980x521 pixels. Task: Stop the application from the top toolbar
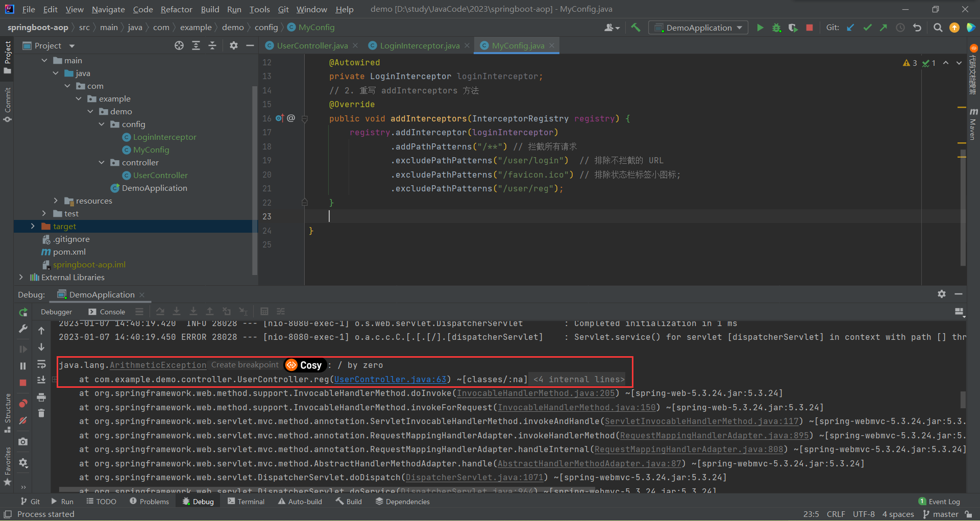(809, 28)
